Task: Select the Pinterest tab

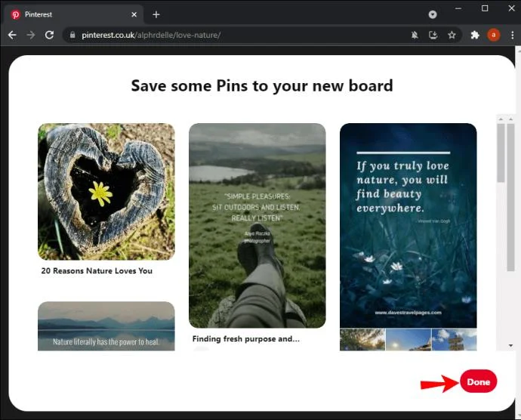Action: click(72, 14)
